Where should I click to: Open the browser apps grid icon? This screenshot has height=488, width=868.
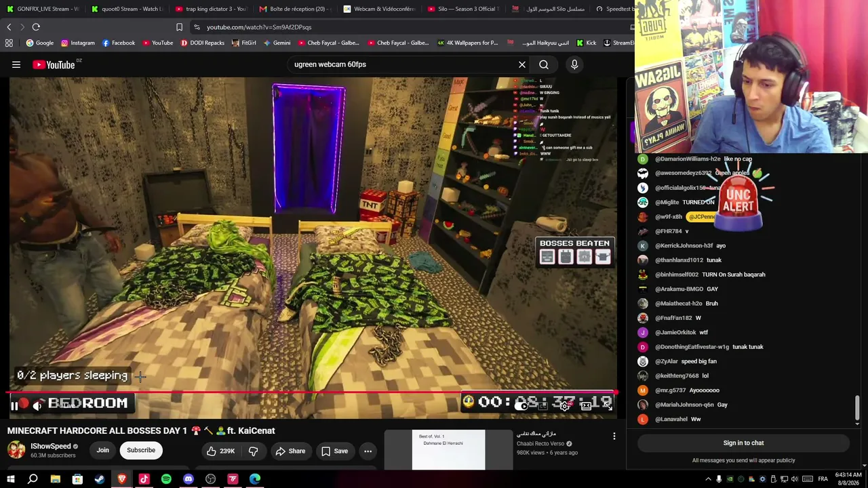(9, 43)
